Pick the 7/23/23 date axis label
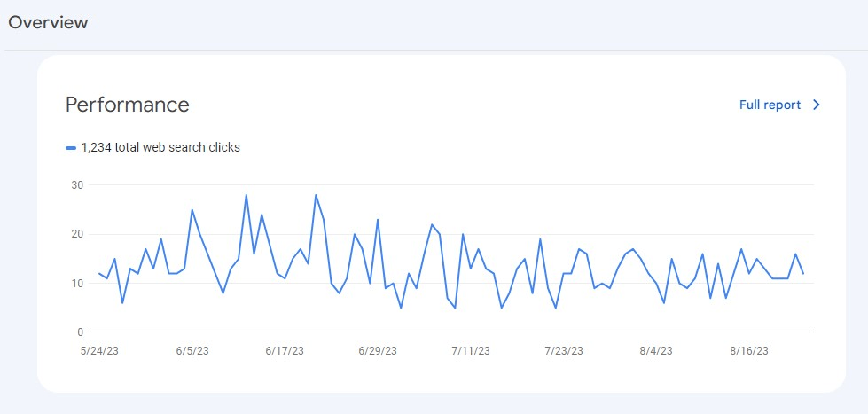Image resolution: width=868 pixels, height=414 pixels. pyautogui.click(x=565, y=351)
